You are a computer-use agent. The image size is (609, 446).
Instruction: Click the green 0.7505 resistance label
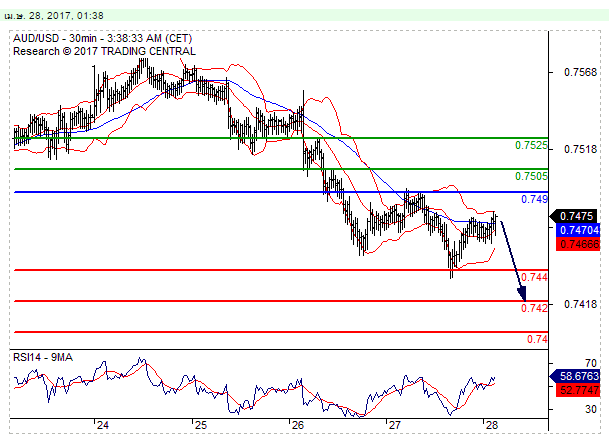(531, 176)
